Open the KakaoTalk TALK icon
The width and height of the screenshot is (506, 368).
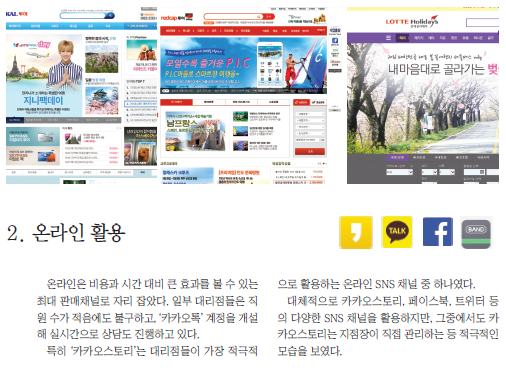tap(397, 232)
